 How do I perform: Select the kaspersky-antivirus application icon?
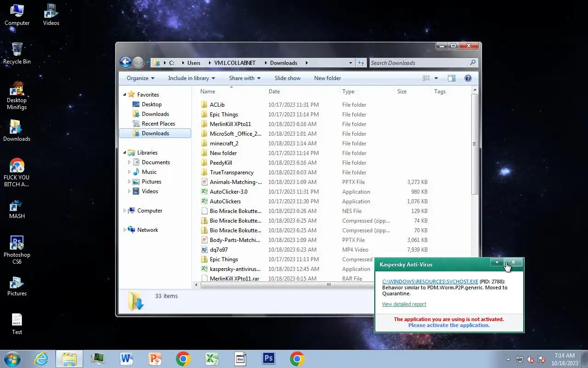(x=205, y=269)
